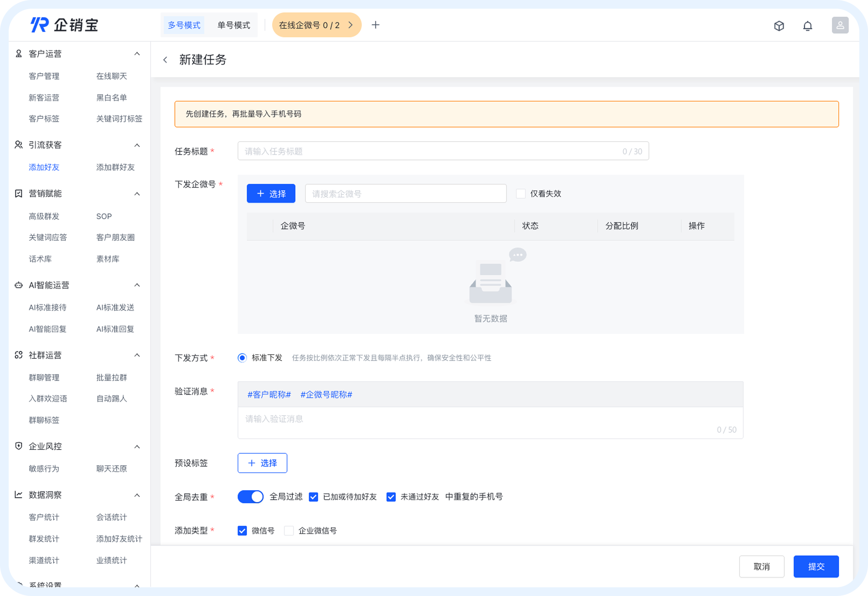Image resolution: width=868 pixels, height=596 pixels.
Task: Click the 引流获客 section icon
Action: point(18,145)
